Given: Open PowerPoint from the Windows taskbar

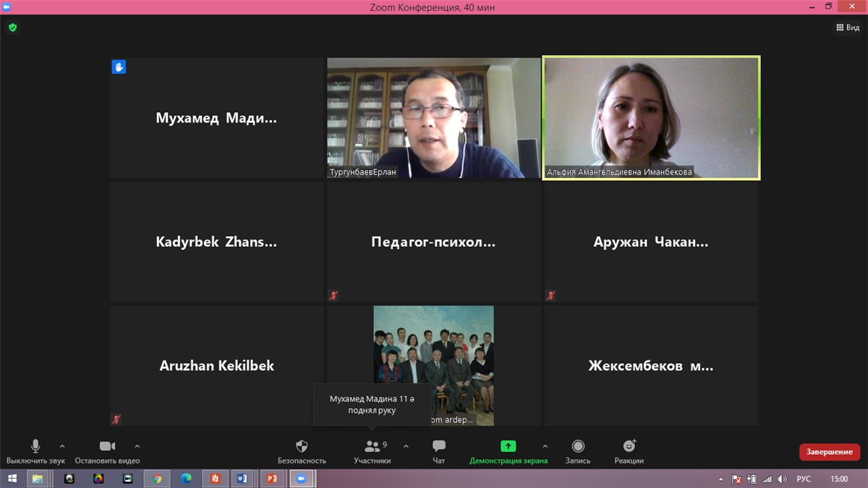Looking at the screenshot, I should point(272,479).
